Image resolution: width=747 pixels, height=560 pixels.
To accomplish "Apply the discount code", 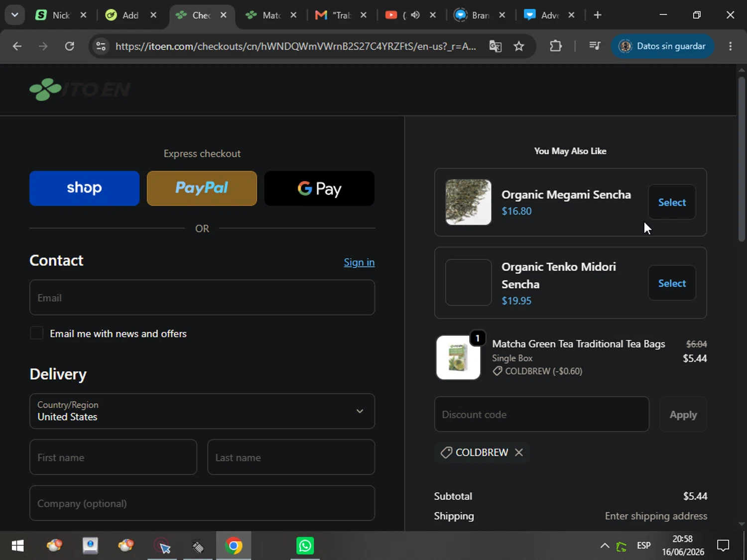I will (x=683, y=414).
